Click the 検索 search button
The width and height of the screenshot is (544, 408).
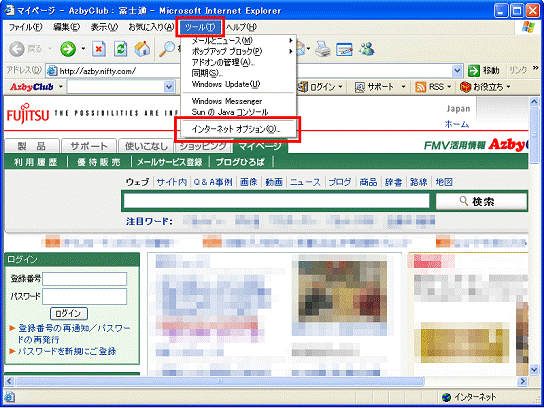481,201
